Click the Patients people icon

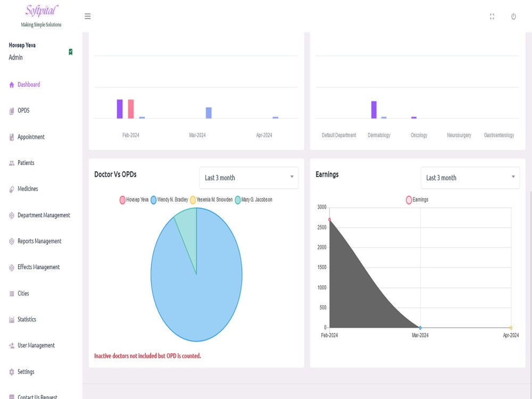pos(12,163)
